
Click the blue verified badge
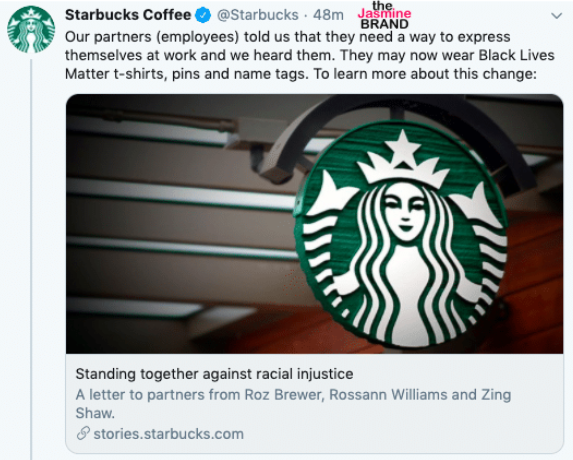(x=203, y=15)
